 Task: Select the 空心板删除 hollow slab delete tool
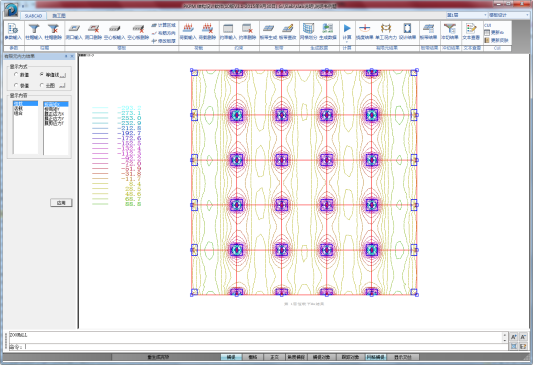(138, 32)
